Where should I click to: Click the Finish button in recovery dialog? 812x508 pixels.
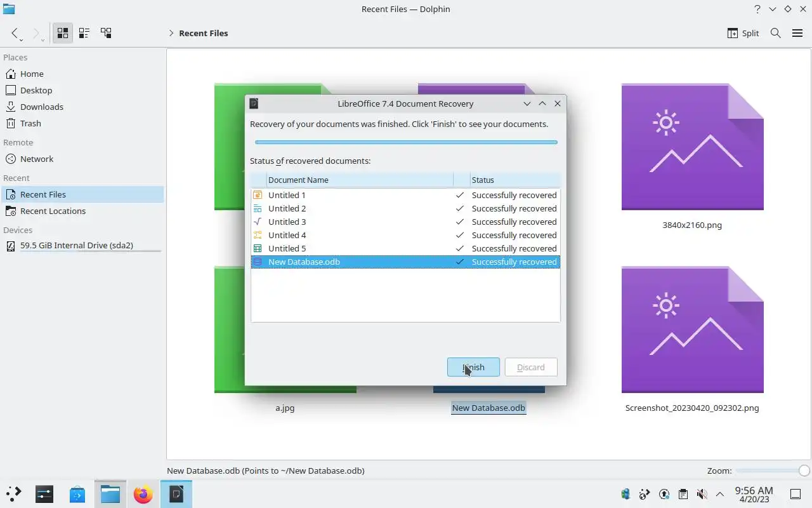[473, 367]
